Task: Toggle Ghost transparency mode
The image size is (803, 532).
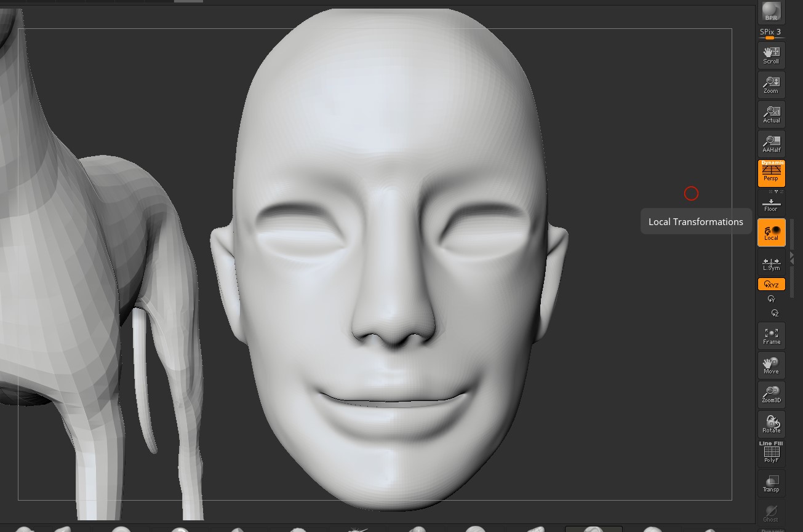Action: (771, 513)
